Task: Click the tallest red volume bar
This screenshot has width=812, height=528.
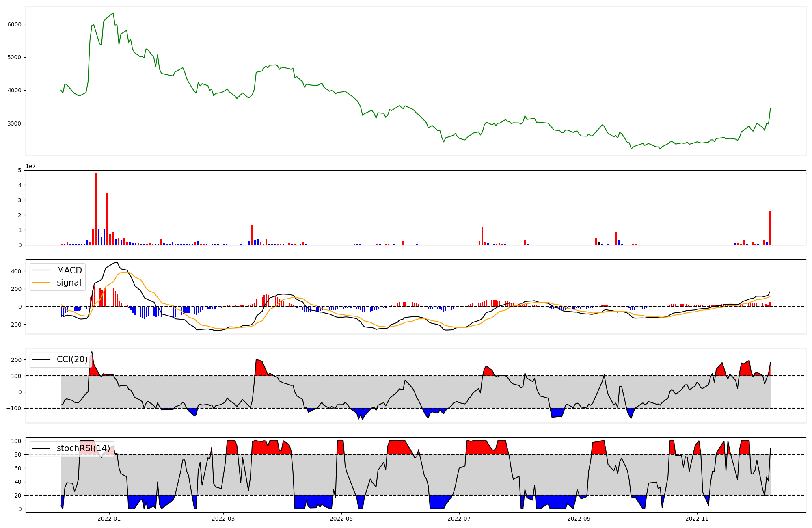Action: tap(96, 209)
